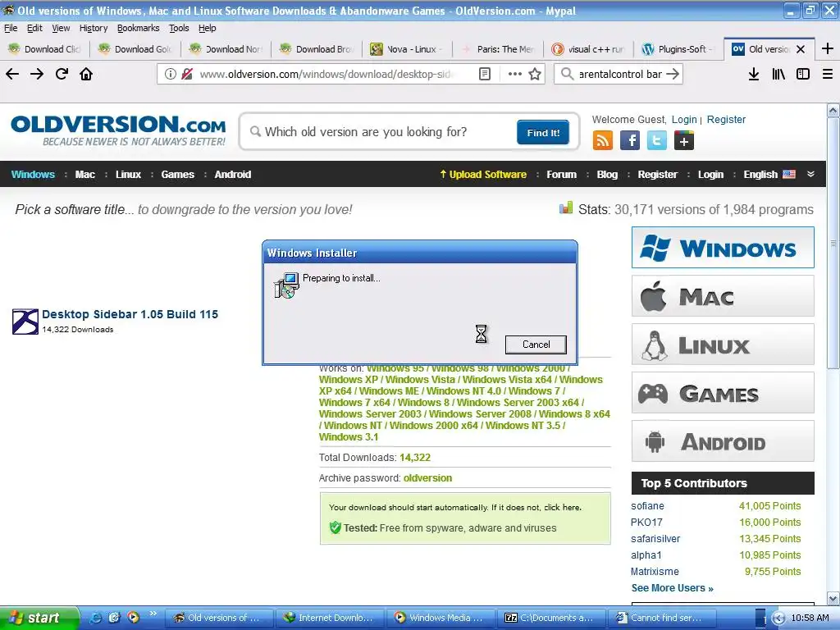Open a new tab with plus button
Screen dimensions: 840x630
(827, 48)
